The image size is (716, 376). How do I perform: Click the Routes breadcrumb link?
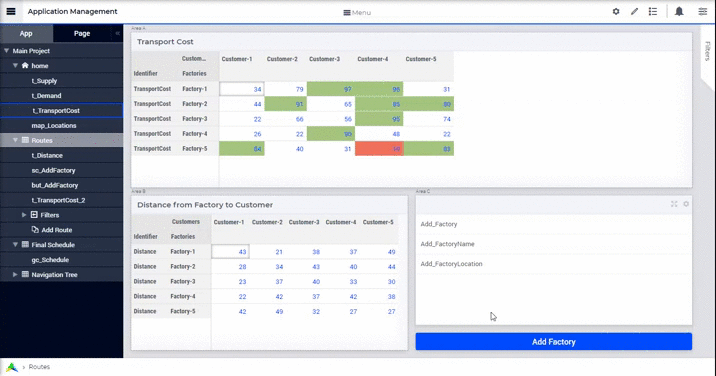click(39, 367)
